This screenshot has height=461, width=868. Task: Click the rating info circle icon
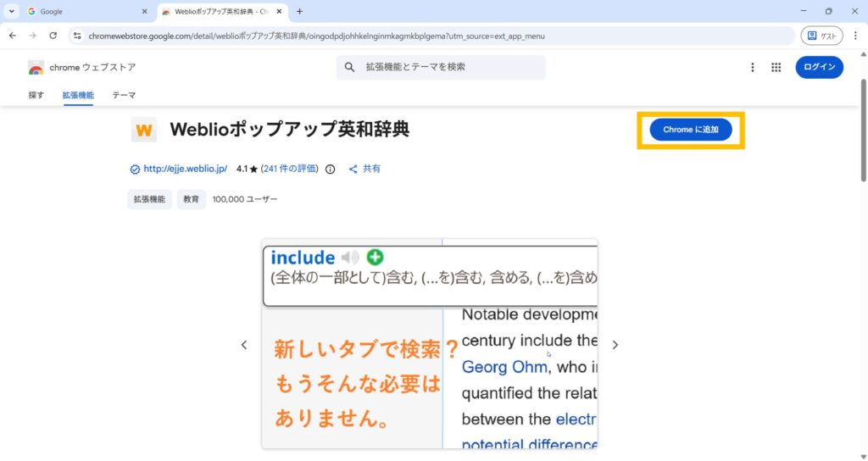point(331,169)
